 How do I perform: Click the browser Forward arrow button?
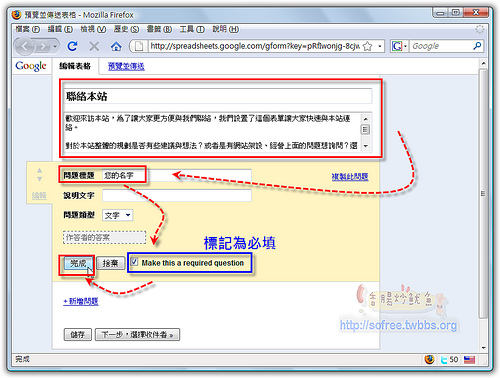pos(43,46)
